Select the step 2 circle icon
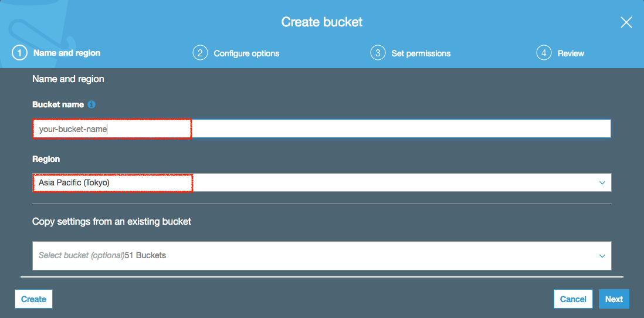The height and width of the screenshot is (318, 644). pyautogui.click(x=200, y=53)
